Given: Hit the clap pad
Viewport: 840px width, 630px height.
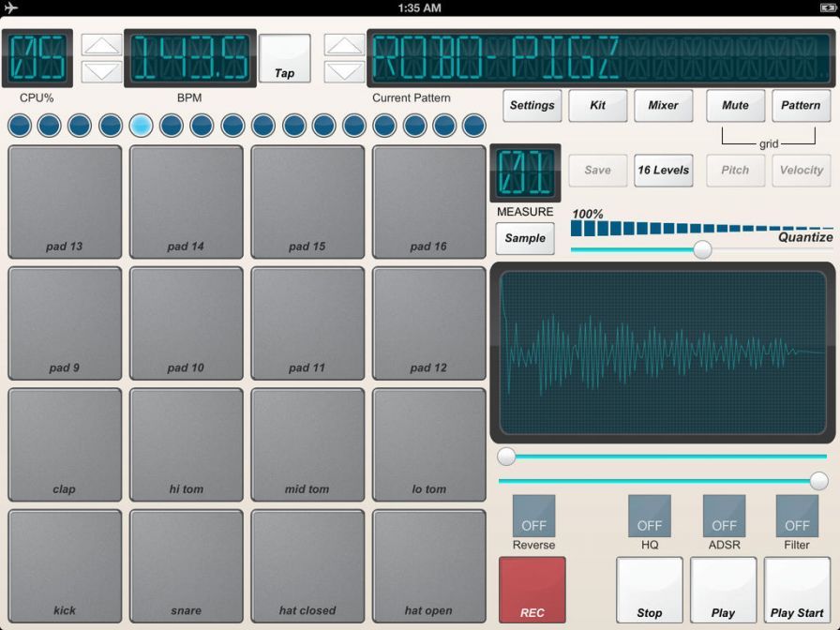Looking at the screenshot, I should [65, 444].
